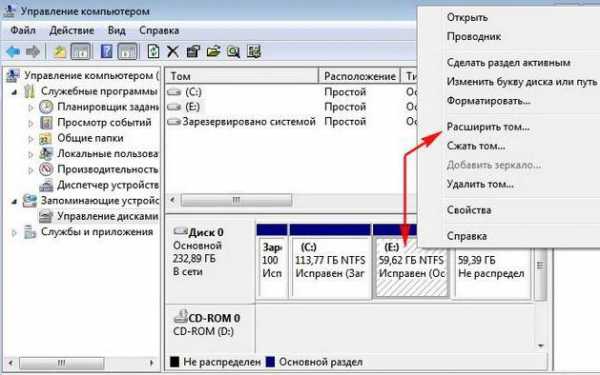
Task: Open the Действие menu
Action: click(72, 30)
